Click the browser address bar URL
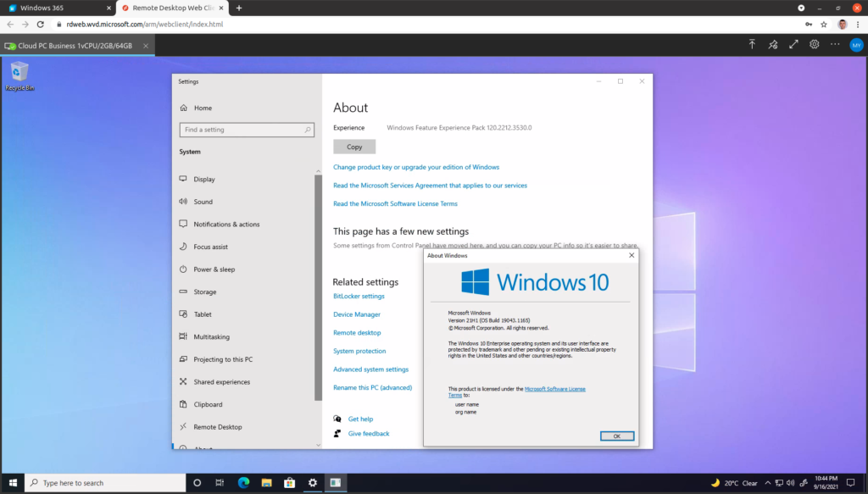 (x=144, y=25)
